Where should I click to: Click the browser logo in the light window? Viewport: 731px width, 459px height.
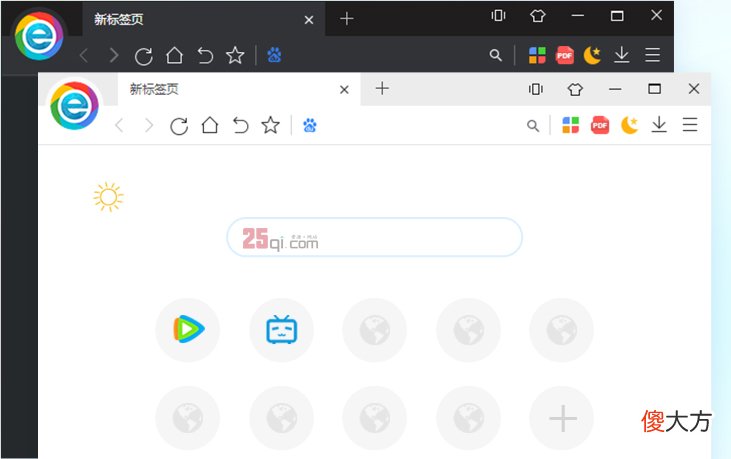(x=74, y=106)
